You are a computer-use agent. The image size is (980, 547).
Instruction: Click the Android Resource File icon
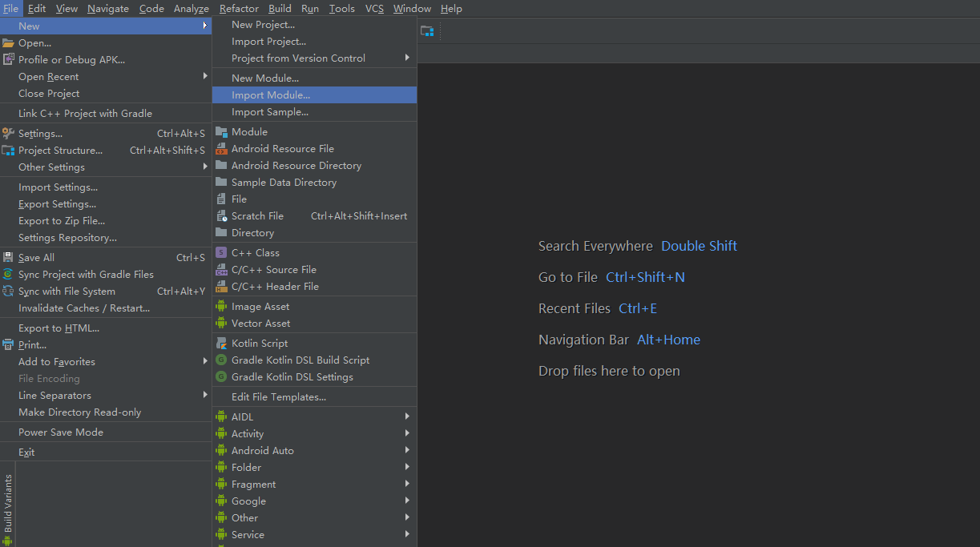point(221,148)
